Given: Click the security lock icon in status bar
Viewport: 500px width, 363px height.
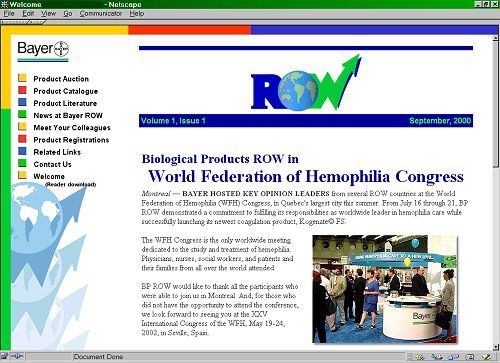Looking at the screenshot, I should coord(4,357).
